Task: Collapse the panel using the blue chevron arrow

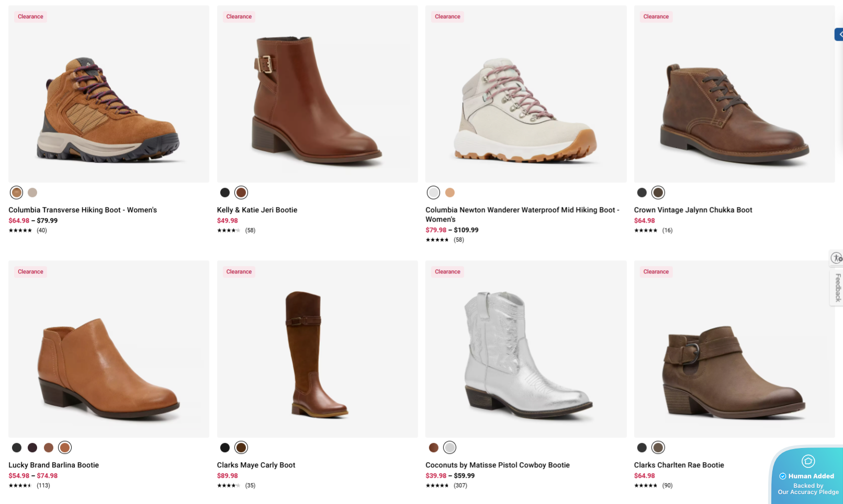Action: click(839, 34)
